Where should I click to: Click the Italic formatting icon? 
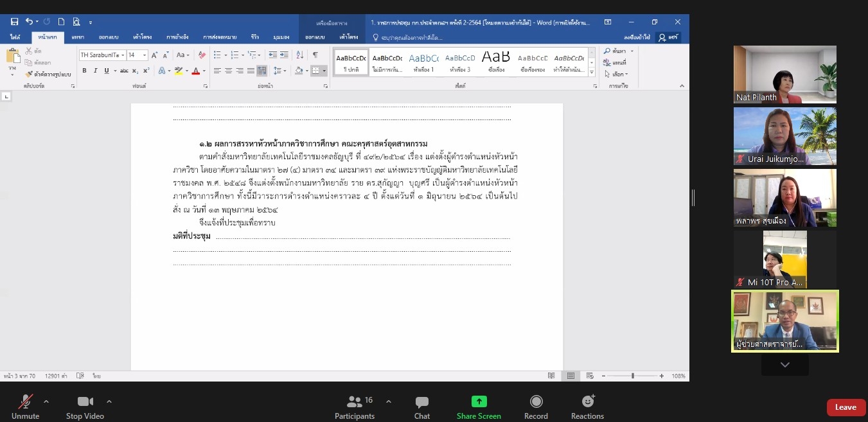tap(95, 71)
